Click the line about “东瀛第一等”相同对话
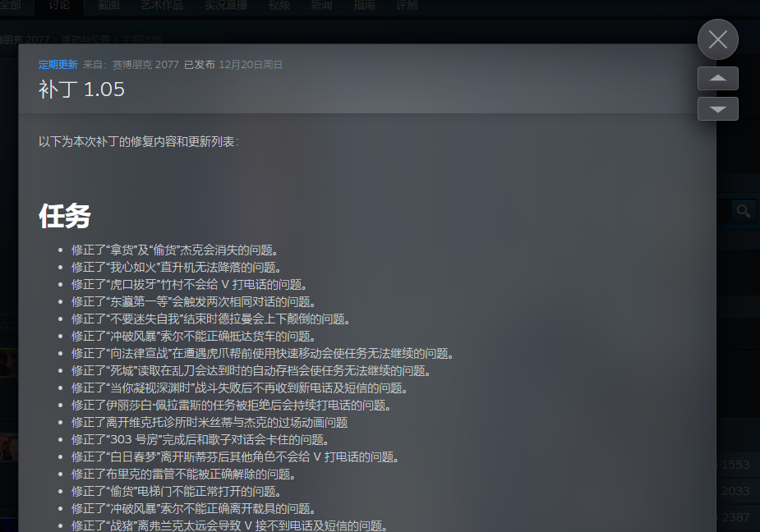 [195, 302]
